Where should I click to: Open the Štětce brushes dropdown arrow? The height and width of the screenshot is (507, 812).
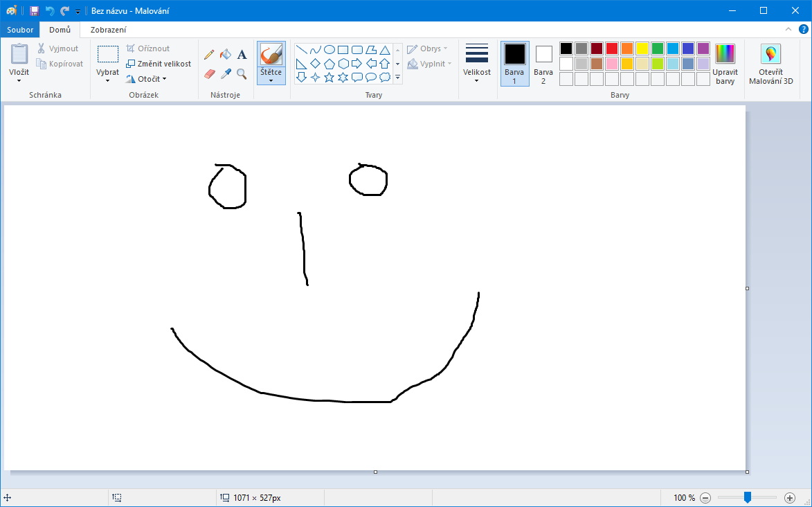pos(270,80)
